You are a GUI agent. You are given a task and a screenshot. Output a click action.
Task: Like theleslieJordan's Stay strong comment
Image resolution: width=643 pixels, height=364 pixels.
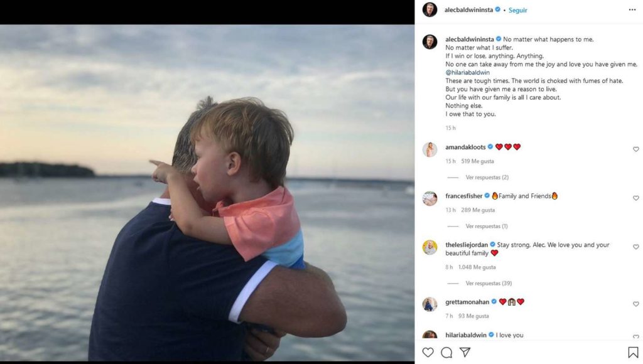tap(635, 247)
